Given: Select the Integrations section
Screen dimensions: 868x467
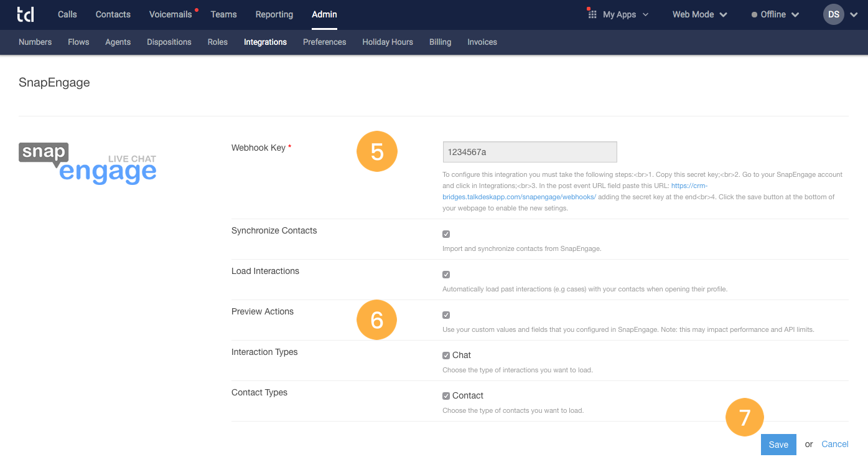Looking at the screenshot, I should 266,42.
